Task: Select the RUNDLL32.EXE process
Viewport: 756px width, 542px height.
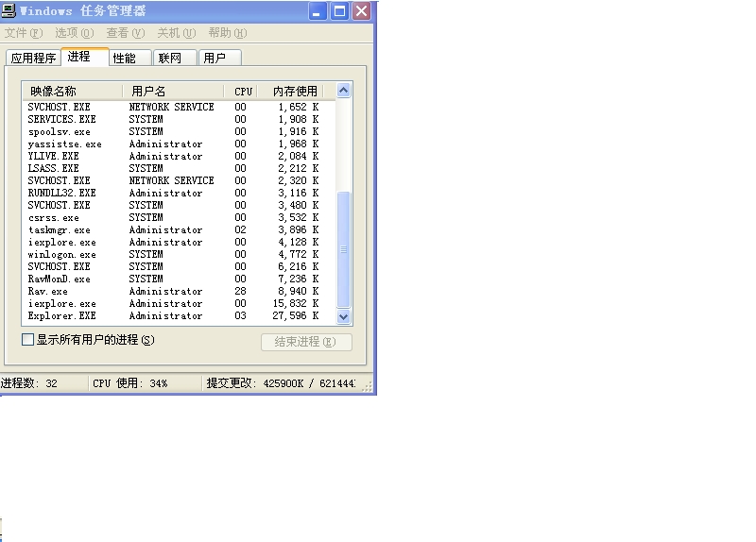Action: click(x=179, y=193)
